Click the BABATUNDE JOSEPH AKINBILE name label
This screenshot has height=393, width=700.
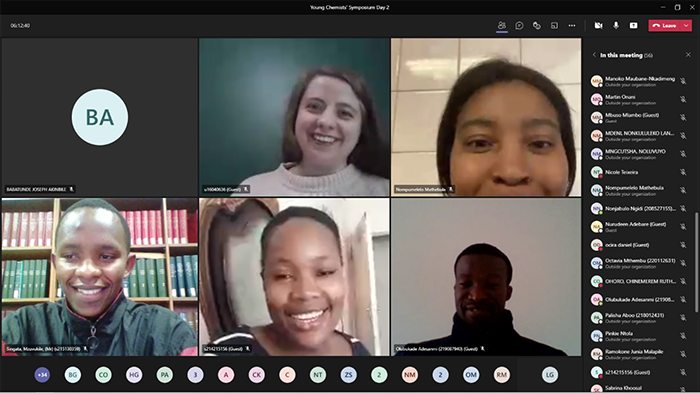click(37, 189)
